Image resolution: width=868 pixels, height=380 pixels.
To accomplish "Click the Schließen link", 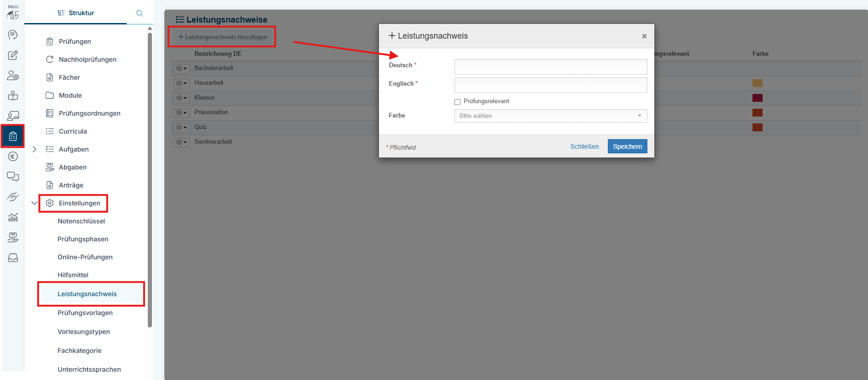I will (584, 146).
